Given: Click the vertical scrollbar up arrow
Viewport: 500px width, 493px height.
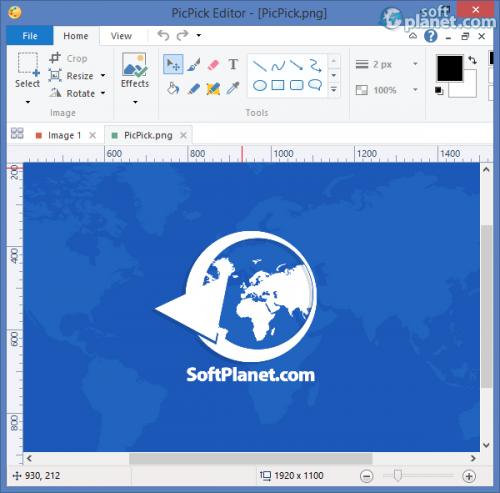Looking at the screenshot, I should click(486, 169).
